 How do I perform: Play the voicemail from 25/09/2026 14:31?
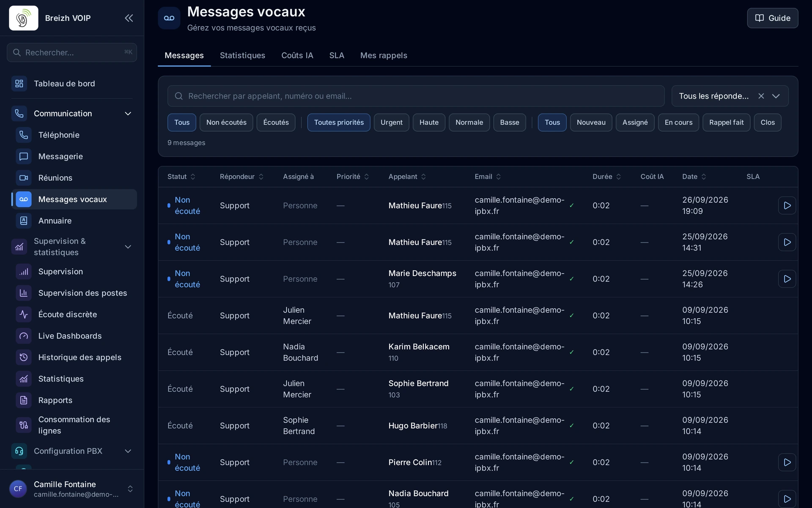click(787, 242)
